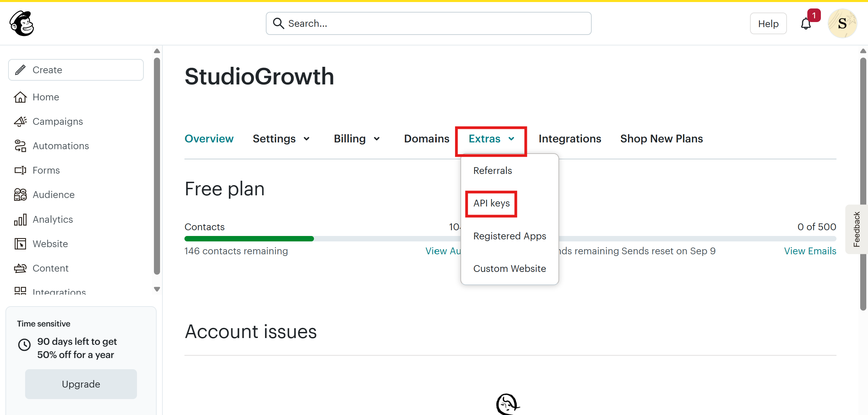
Task: Click the sidebar scroll down arrow
Action: 157,289
